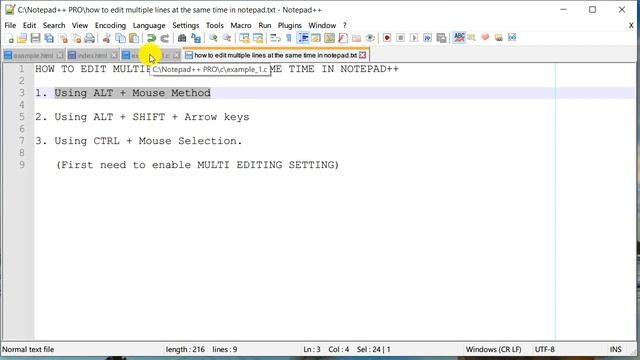Click the 'Windows (CR LF)' status bar entry
640x360 pixels.
click(x=493, y=349)
